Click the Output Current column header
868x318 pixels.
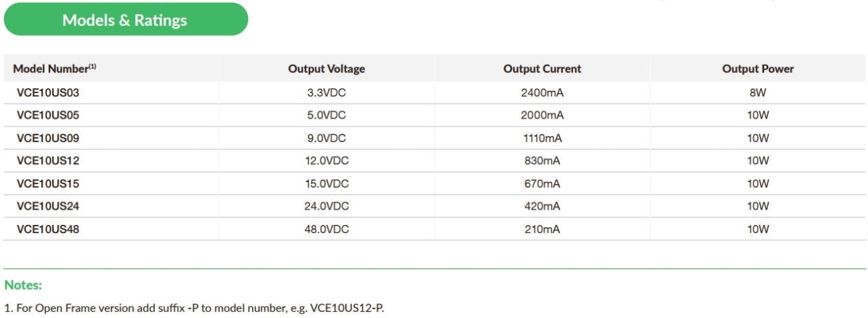point(542,69)
